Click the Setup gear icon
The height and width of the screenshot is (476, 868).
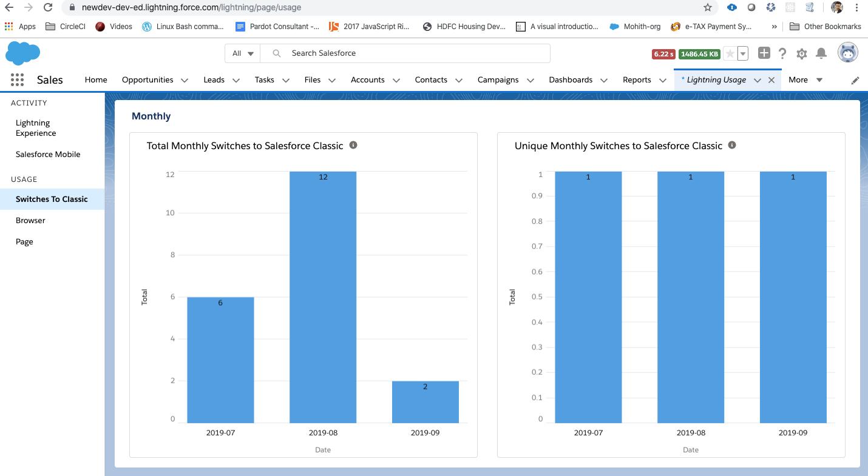(801, 53)
